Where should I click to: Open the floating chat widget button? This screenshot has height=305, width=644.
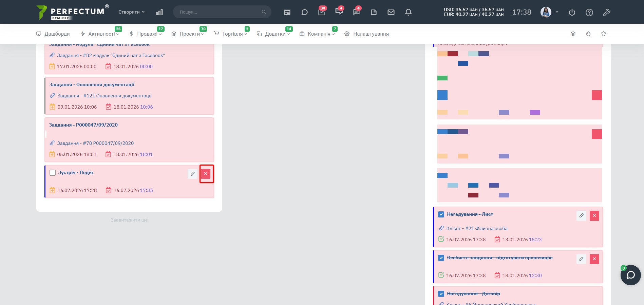click(x=630, y=275)
